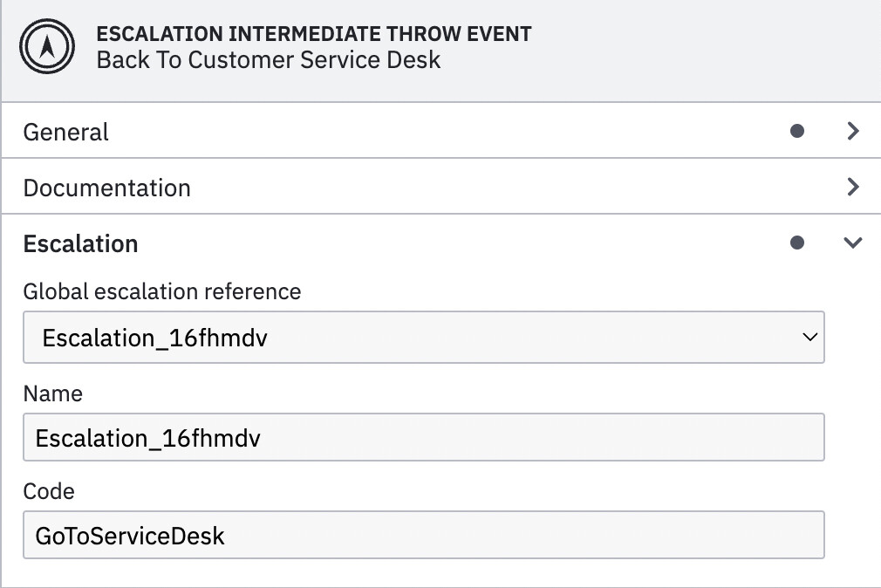Open the Global escalation reference dropdown
The width and height of the screenshot is (881, 588).
click(812, 337)
